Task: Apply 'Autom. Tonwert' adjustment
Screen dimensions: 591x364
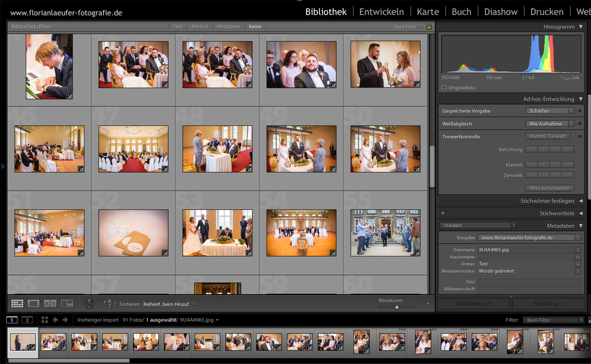Action: (547, 136)
